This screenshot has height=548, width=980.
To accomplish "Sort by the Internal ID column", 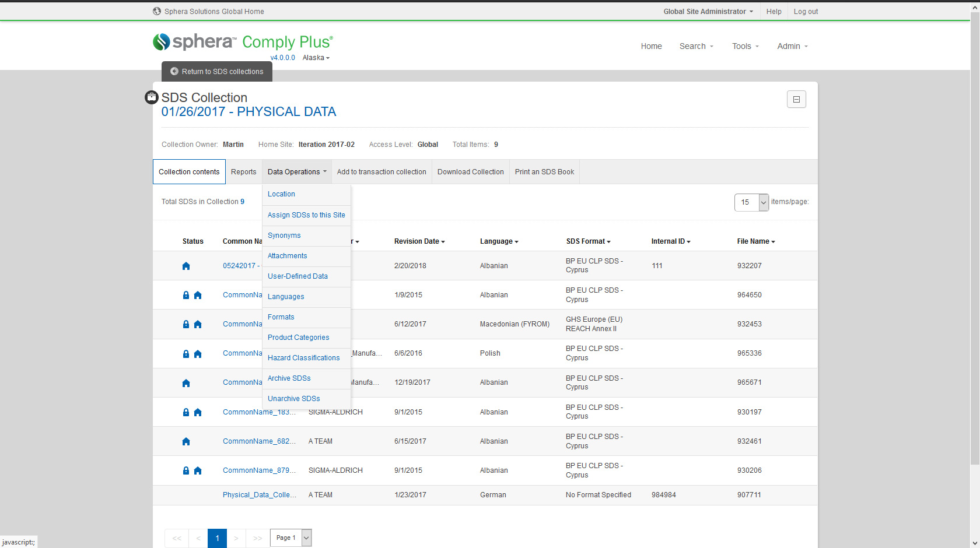I will pos(671,241).
